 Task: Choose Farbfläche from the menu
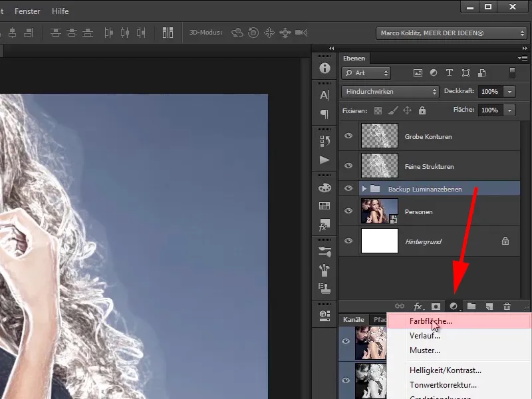[459, 321]
